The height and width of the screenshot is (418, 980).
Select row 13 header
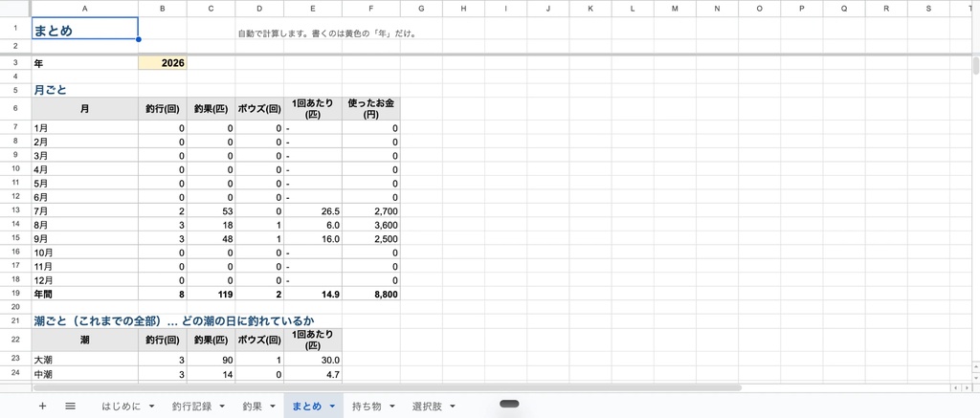pyautogui.click(x=15, y=211)
